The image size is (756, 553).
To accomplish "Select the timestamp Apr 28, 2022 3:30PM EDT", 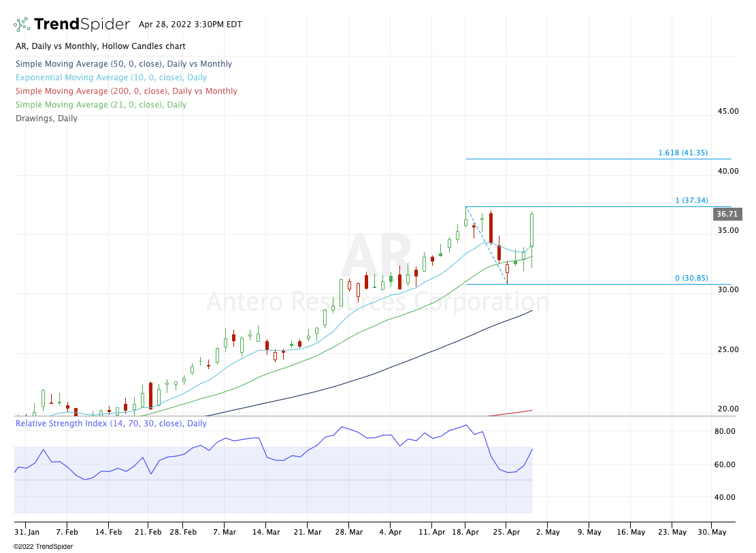I will pyautogui.click(x=191, y=24).
